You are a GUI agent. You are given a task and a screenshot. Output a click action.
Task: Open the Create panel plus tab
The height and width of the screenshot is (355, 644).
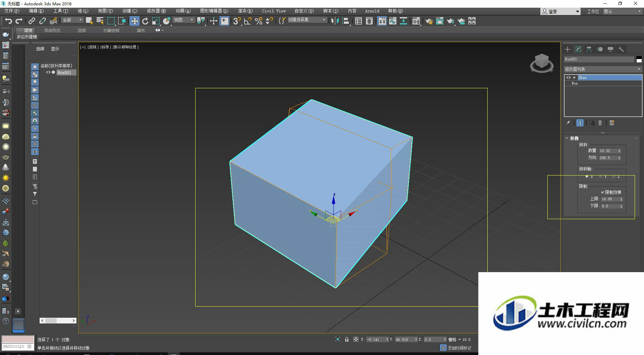click(568, 49)
